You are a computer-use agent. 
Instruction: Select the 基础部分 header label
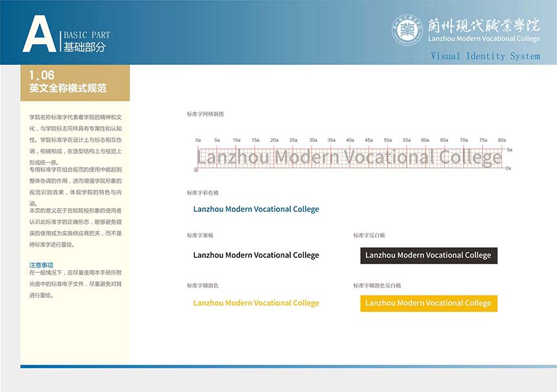[84, 47]
